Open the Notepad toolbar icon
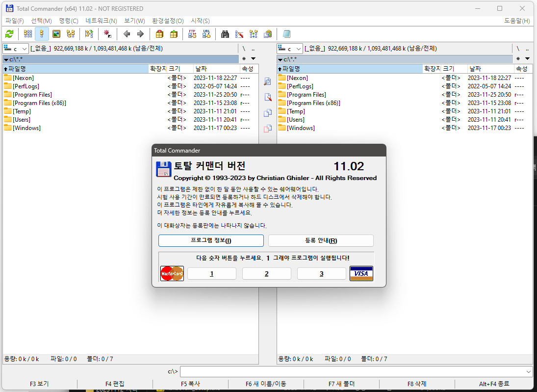Viewport: 537px width, 392px height. [x=287, y=34]
